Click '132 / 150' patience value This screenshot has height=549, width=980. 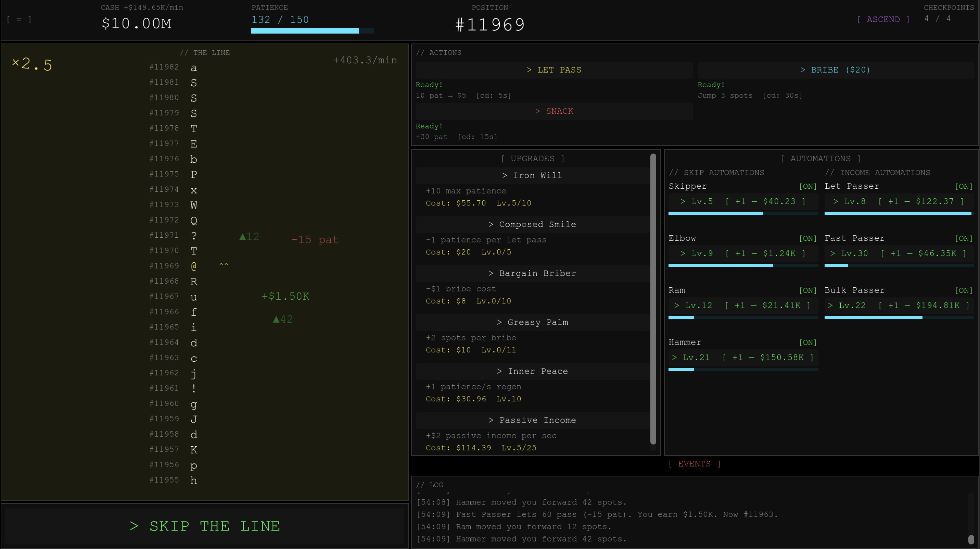pos(280,20)
